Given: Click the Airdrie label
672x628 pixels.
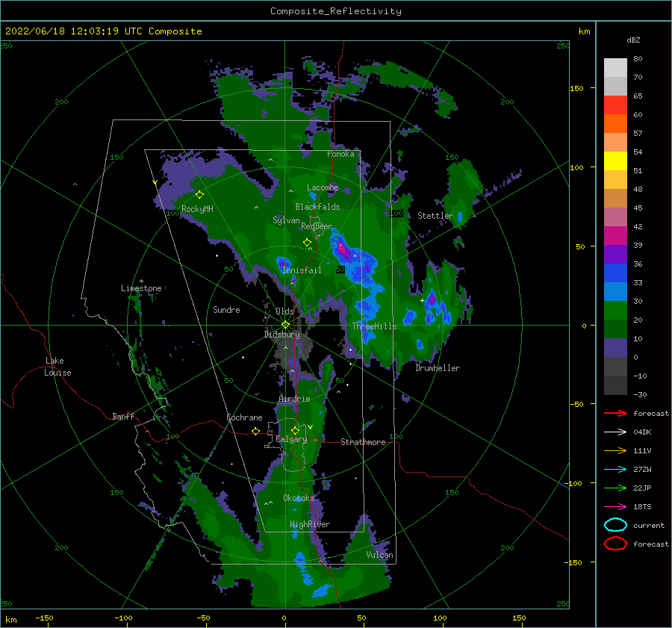Looking at the screenshot, I should 294,399.
